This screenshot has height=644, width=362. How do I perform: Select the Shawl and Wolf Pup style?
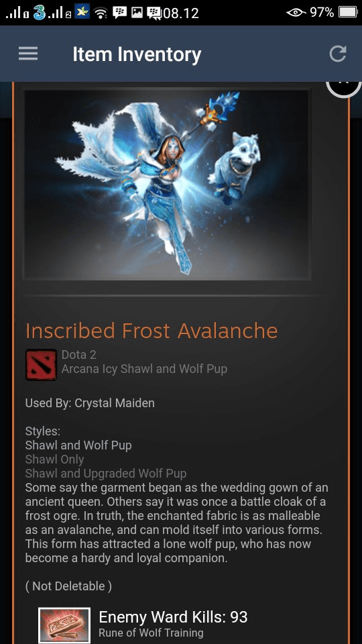(78, 445)
